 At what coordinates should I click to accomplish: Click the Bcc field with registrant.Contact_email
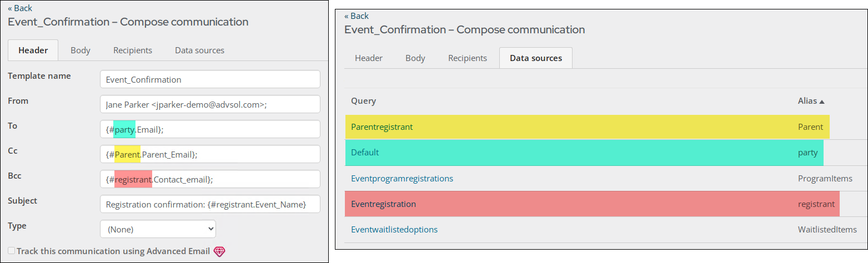[x=210, y=179]
